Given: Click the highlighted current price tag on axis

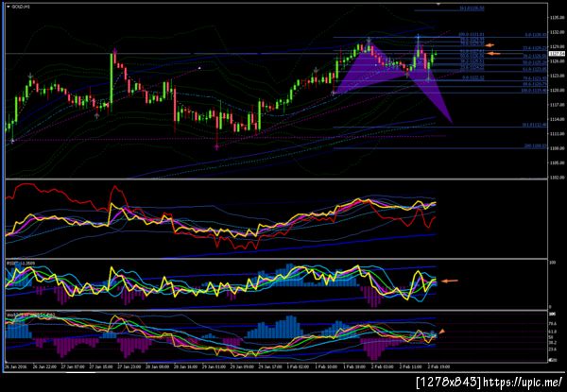Looking at the screenshot, I should (x=555, y=54).
